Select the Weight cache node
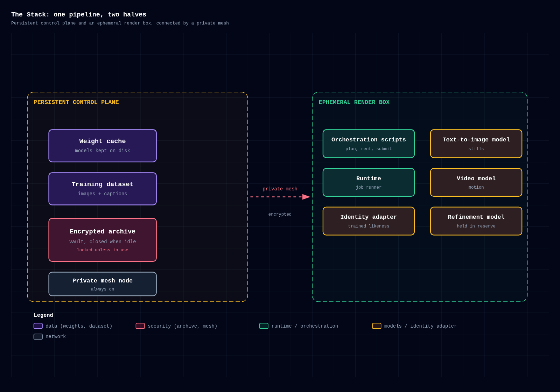This screenshot has width=560, height=392. pyautogui.click(x=103, y=146)
